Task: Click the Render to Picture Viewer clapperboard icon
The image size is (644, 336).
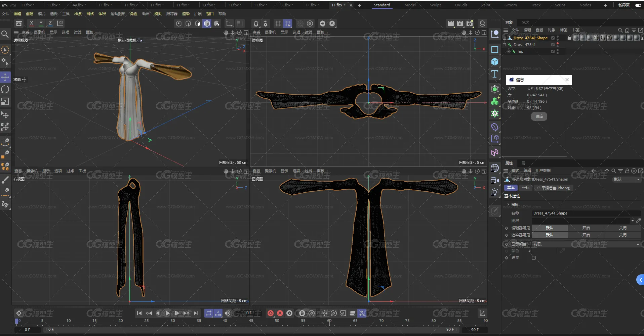Action: pos(460,23)
